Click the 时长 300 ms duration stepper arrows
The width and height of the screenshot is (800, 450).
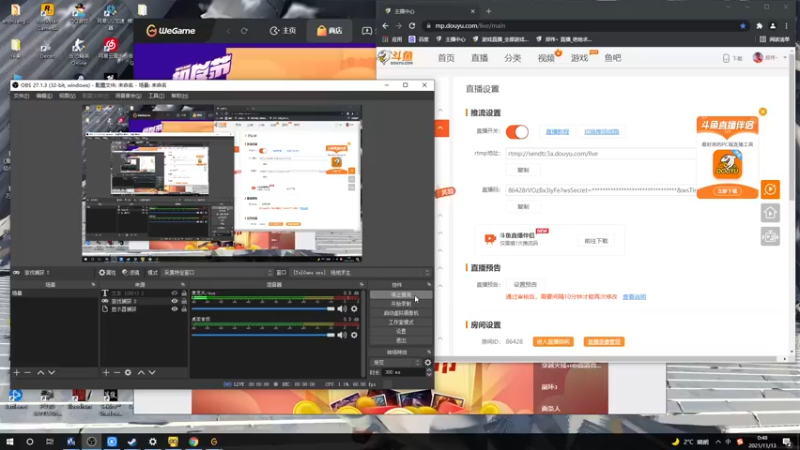(x=429, y=372)
